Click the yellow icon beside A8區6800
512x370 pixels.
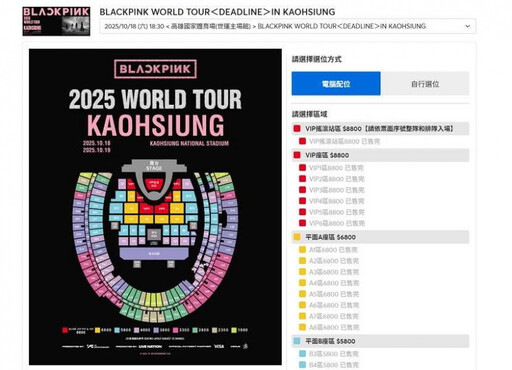302,327
